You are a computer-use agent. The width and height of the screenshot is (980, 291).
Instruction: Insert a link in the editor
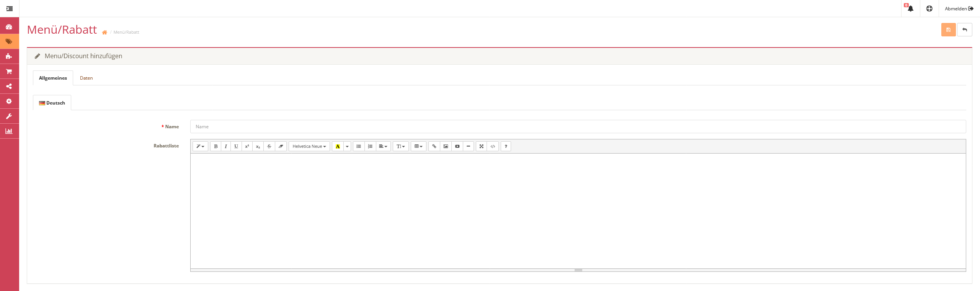(x=434, y=146)
